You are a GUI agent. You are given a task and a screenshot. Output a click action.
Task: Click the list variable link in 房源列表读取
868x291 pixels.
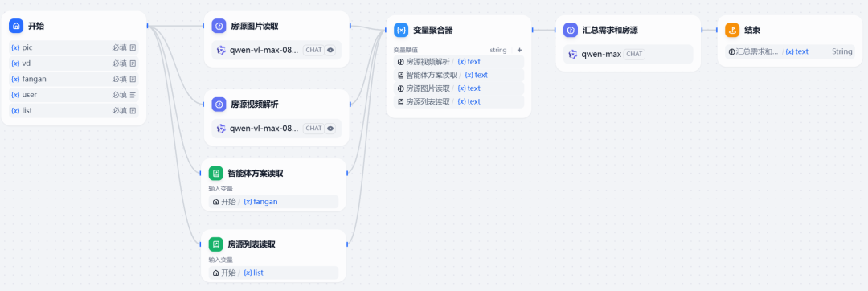(x=253, y=273)
